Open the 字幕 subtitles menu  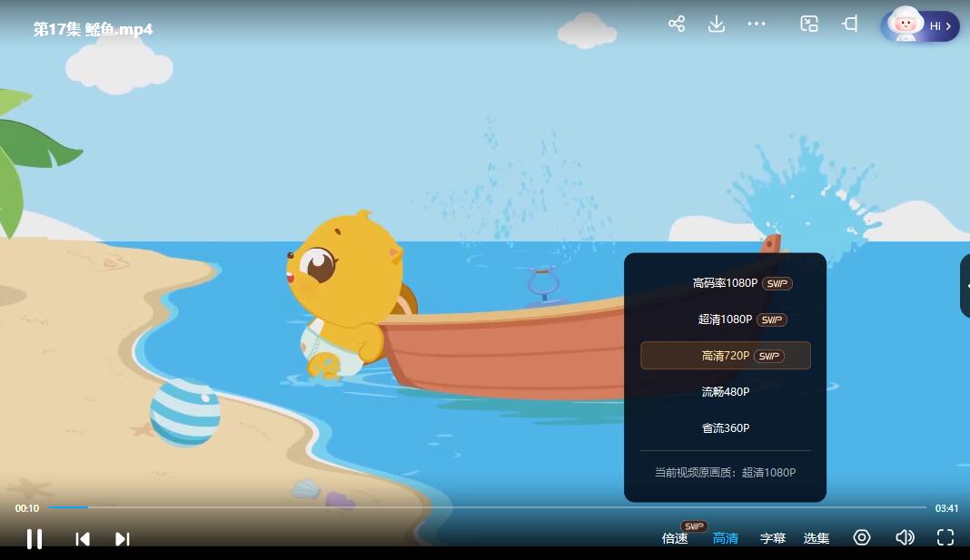(x=773, y=538)
